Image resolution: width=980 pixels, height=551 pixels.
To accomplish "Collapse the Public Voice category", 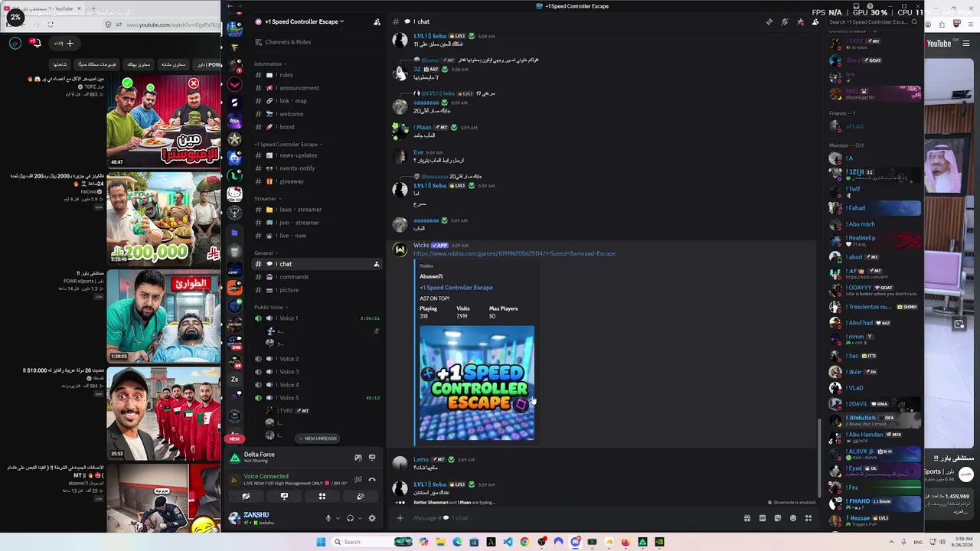I will 270,308.
